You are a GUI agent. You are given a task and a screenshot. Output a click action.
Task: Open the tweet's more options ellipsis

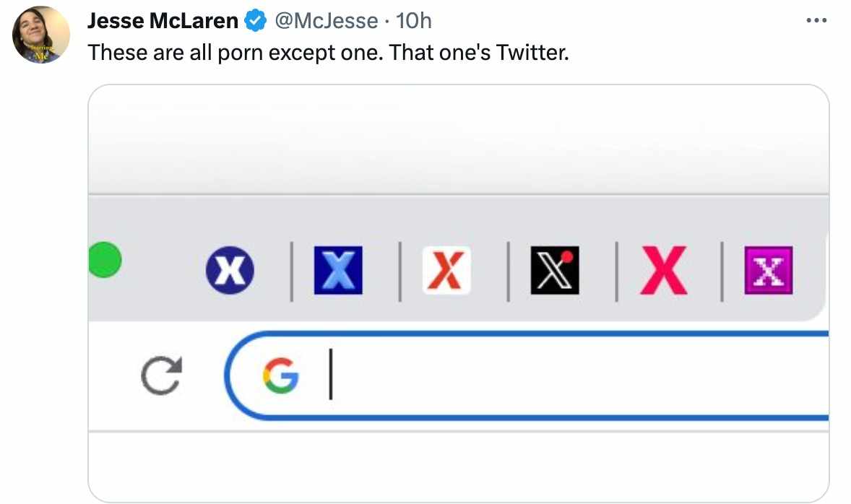point(816,21)
